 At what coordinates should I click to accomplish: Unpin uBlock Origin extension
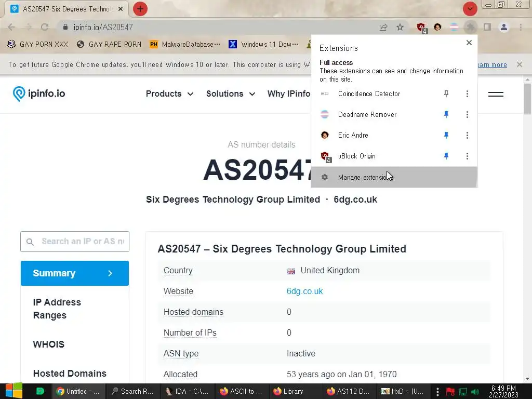pyautogui.click(x=446, y=156)
